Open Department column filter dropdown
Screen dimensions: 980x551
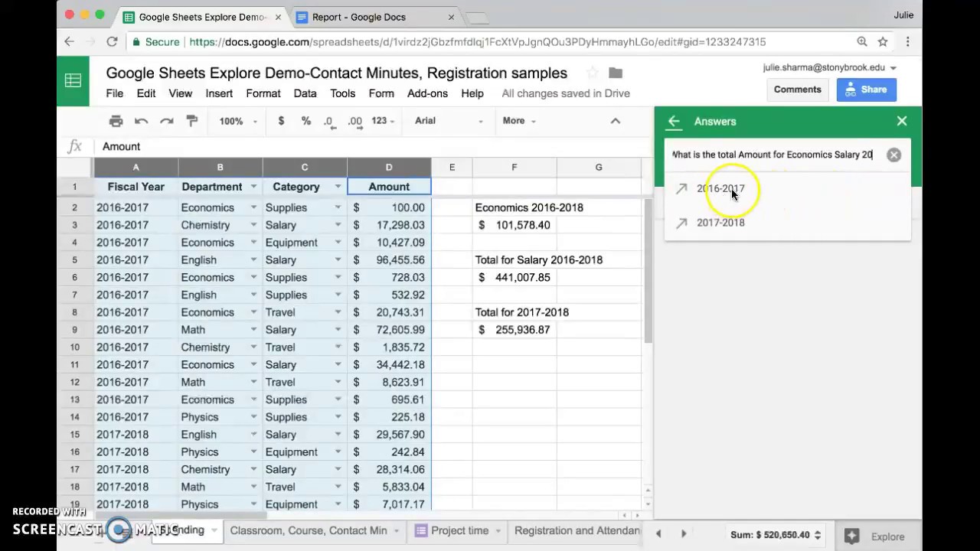click(253, 187)
